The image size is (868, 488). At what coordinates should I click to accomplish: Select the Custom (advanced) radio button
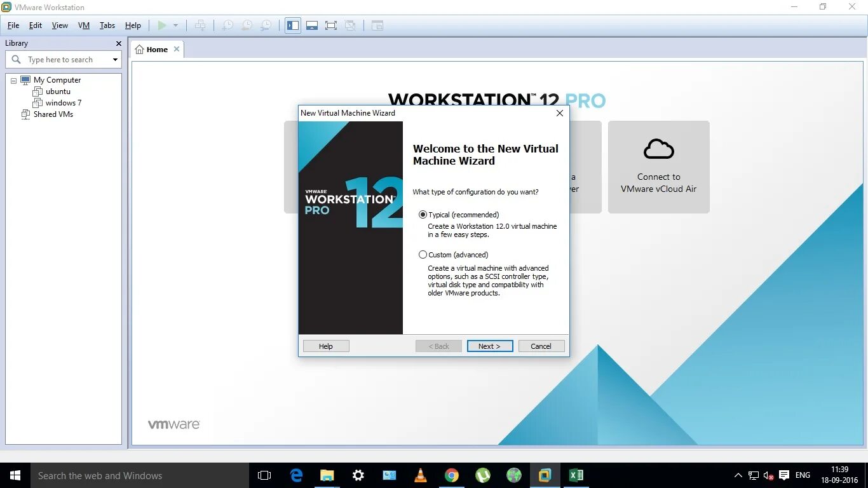click(x=423, y=255)
